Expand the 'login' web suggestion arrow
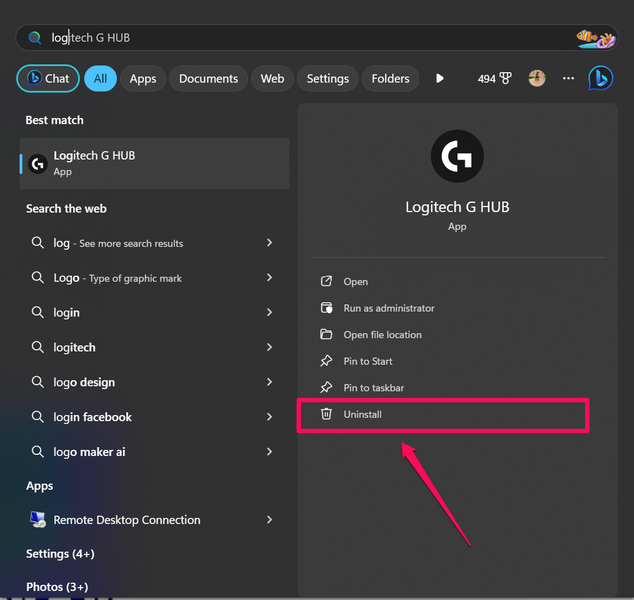Image resolution: width=634 pixels, height=600 pixels. [269, 312]
